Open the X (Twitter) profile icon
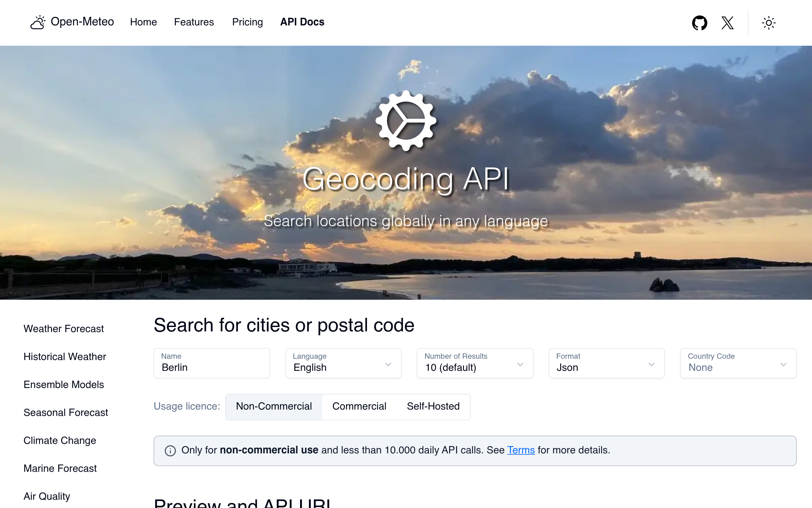This screenshot has width=812, height=508. (x=727, y=23)
